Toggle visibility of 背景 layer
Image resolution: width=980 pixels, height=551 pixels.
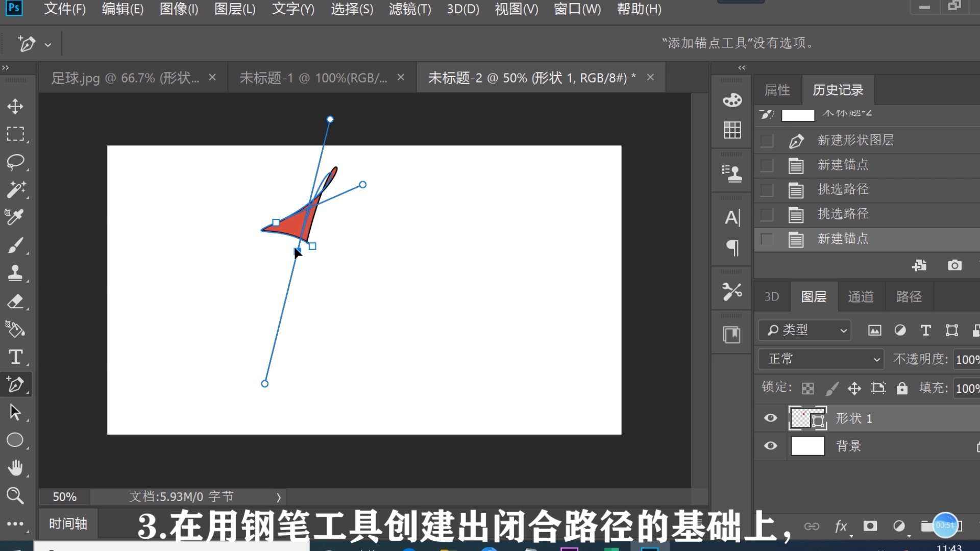tap(771, 446)
